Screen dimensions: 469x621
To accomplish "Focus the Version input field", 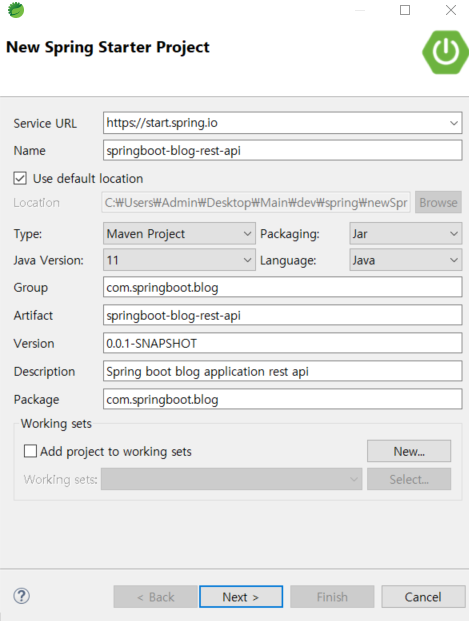I will [282, 343].
